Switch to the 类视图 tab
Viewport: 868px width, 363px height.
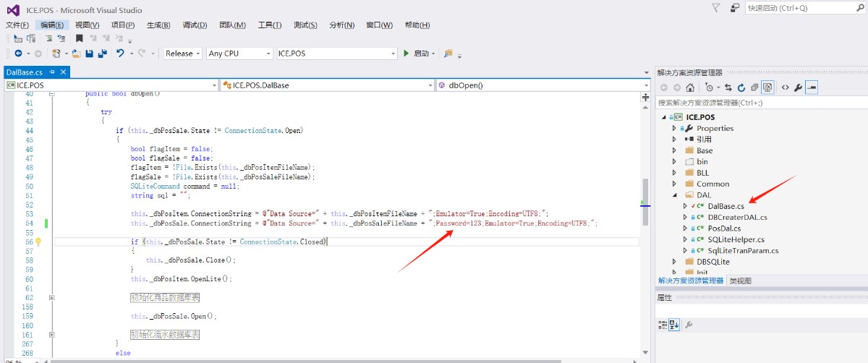point(740,281)
